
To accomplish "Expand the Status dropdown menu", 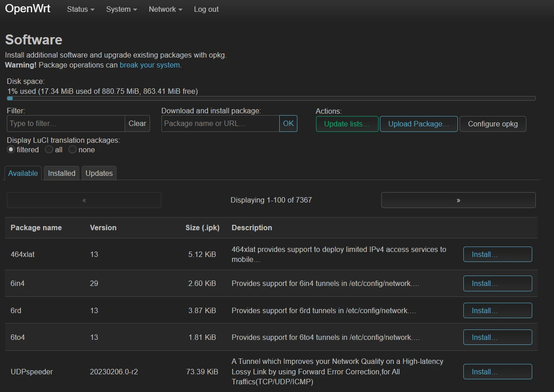I will pos(81,9).
